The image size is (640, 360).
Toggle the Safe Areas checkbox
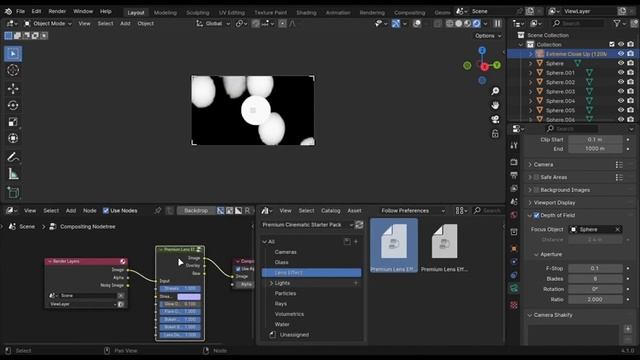(536, 177)
